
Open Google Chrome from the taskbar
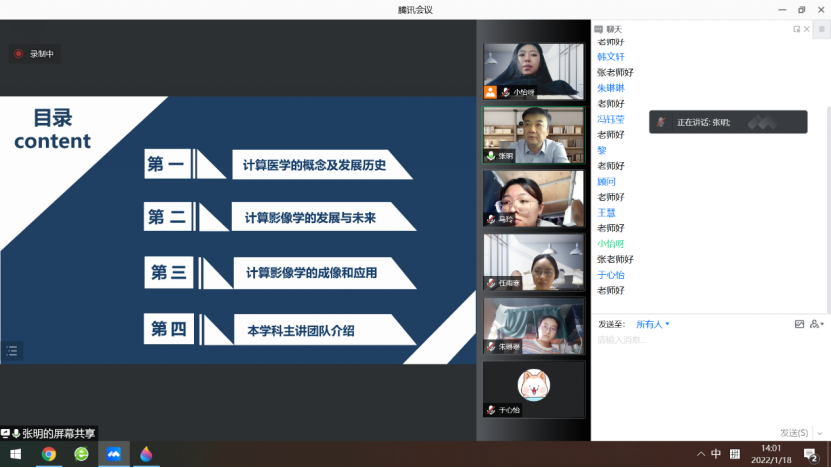(48, 454)
